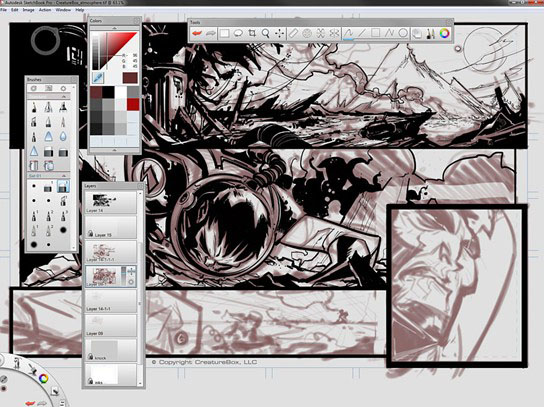The width and height of the screenshot is (544, 407).
Task: Select the Lasso selection tool
Action: (x=238, y=33)
